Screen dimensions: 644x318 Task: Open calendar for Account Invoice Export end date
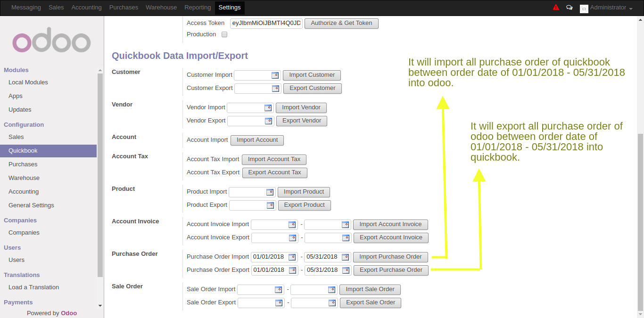[346, 238]
